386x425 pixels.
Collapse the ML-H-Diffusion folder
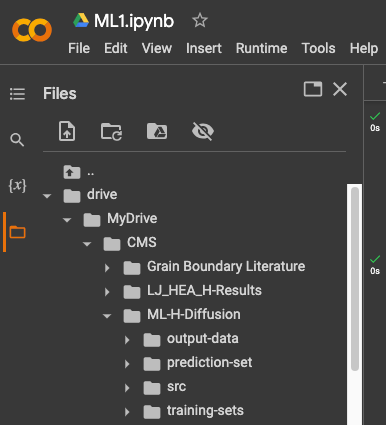click(x=107, y=316)
